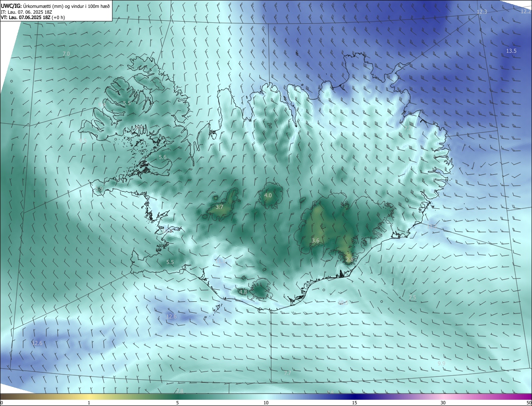Click the 'VT: Lau. 07.06.2025 18Z (+0 h)' line
Viewport: 532px width, 406px height.
pos(33,17)
